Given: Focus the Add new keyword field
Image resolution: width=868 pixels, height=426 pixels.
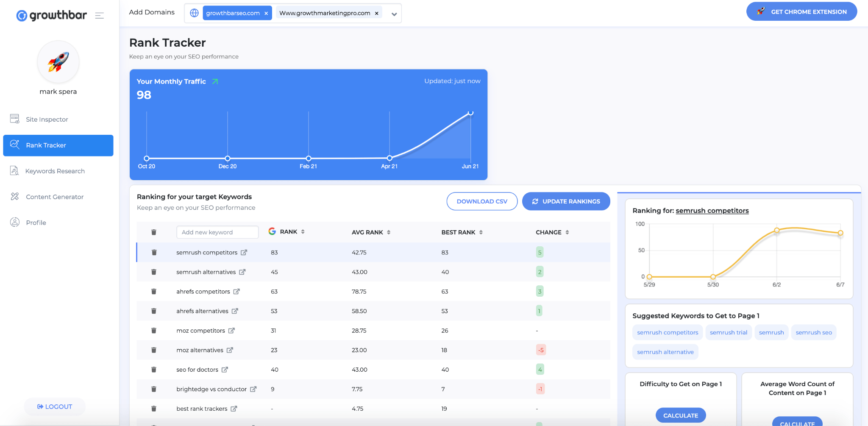Looking at the screenshot, I should pyautogui.click(x=217, y=232).
